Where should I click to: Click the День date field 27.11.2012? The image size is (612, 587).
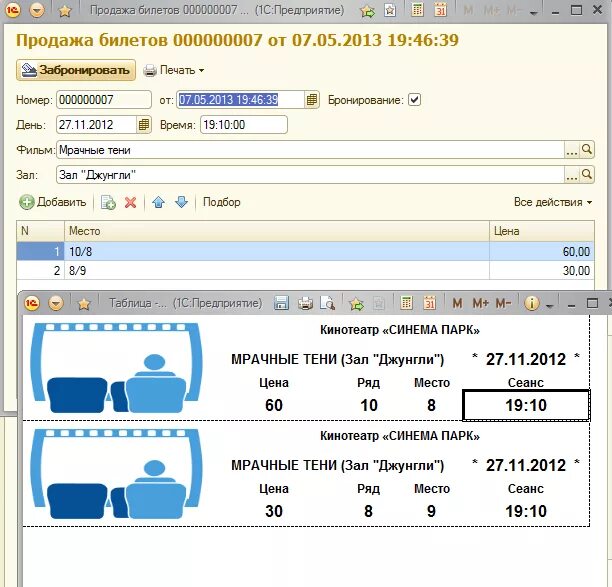coord(96,125)
